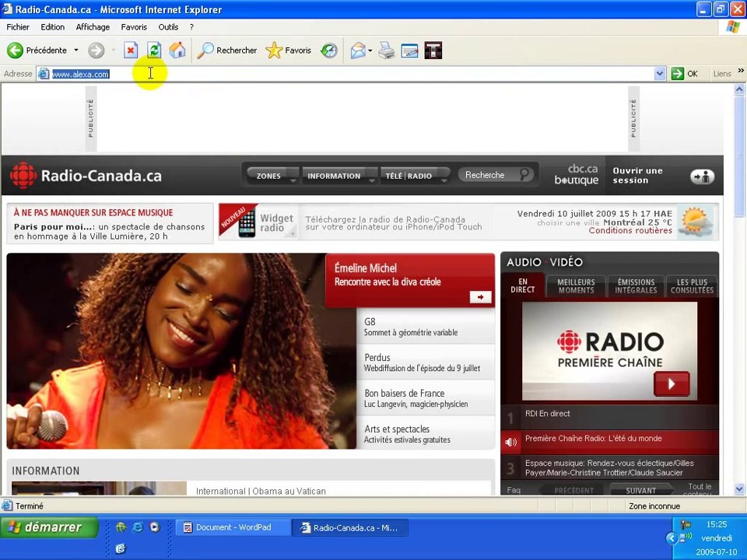Click Internet Explorer quick launch icon
Screen dimensions: 747x560
click(x=138, y=527)
